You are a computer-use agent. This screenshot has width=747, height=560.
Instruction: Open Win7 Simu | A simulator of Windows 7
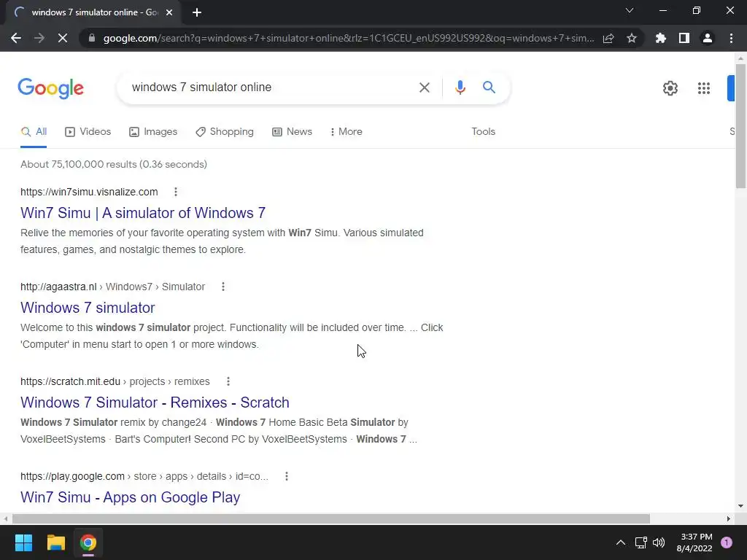[x=143, y=213]
